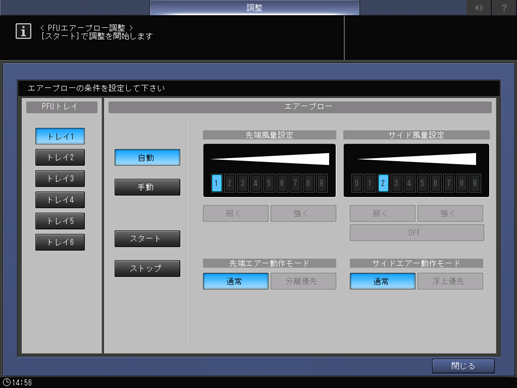This screenshot has height=388, width=517.
Task: Select トレイ5 tray button
Action: point(60,221)
